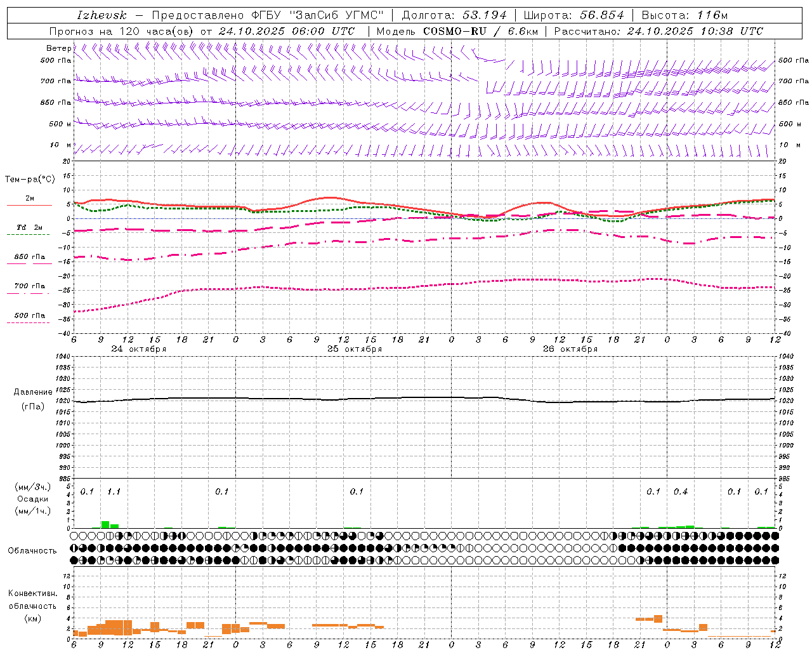Click the 10 м wind level label on left
812x650 pixels.
click(61, 145)
